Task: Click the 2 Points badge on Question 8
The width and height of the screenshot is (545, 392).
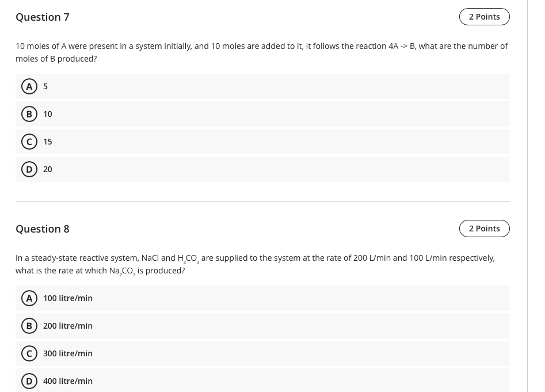Action: coord(484,229)
